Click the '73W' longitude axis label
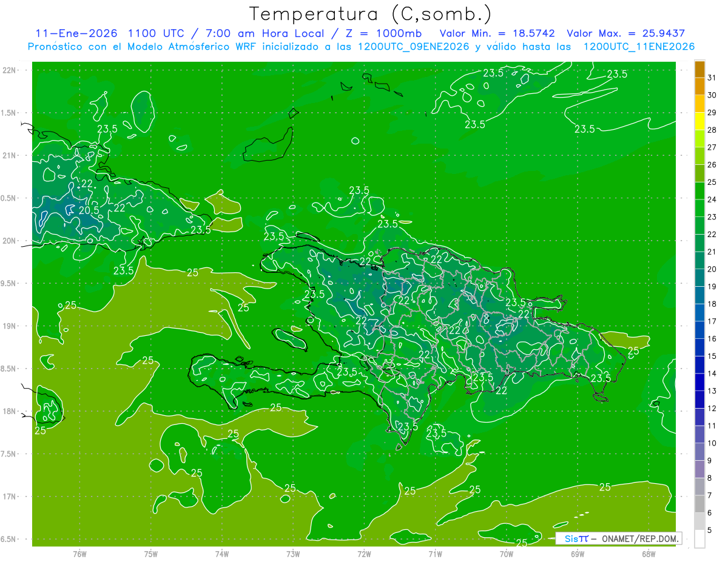Image resolution: width=728 pixels, height=562 pixels. 293,554
